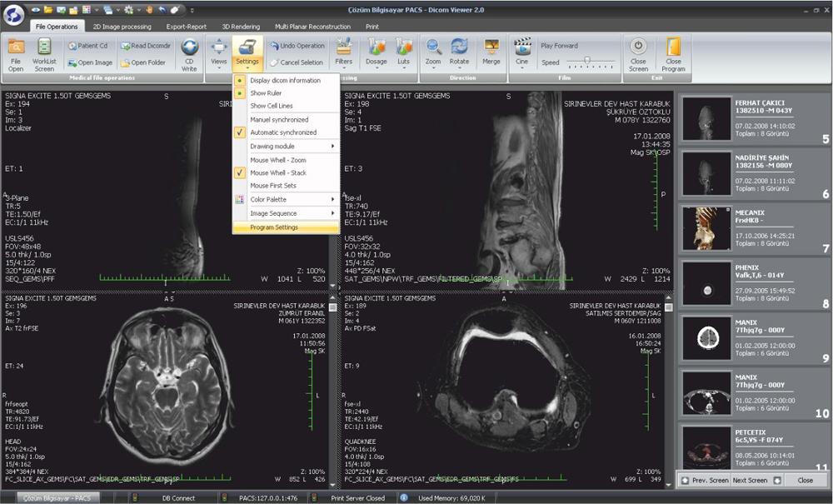Expand the Drawing module submenu
This screenshot has width=833, height=504.
click(x=286, y=146)
